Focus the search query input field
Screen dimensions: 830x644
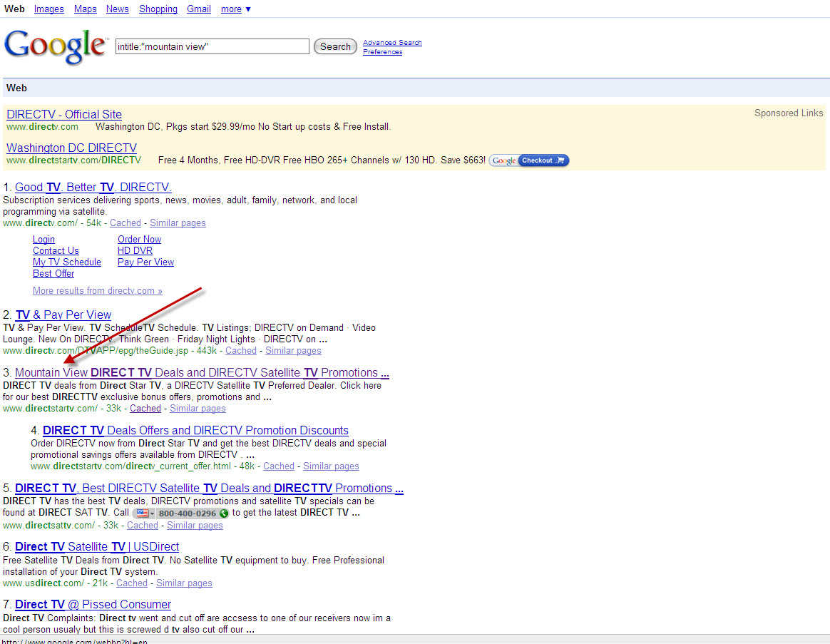[212, 46]
